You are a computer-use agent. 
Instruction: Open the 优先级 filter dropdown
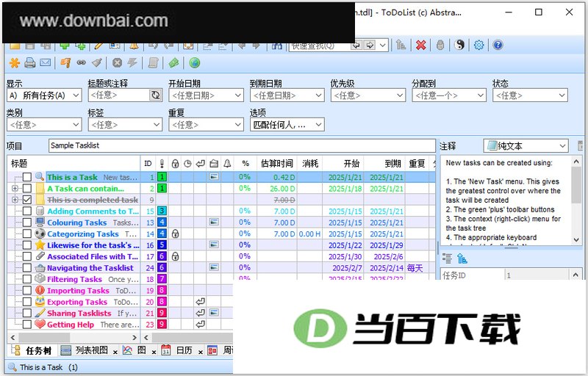tap(368, 95)
